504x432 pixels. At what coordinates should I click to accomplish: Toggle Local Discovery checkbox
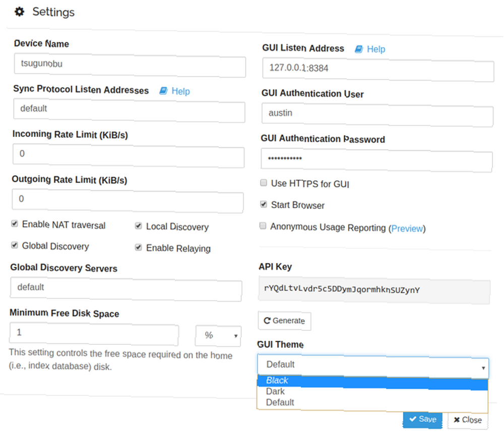coord(139,226)
